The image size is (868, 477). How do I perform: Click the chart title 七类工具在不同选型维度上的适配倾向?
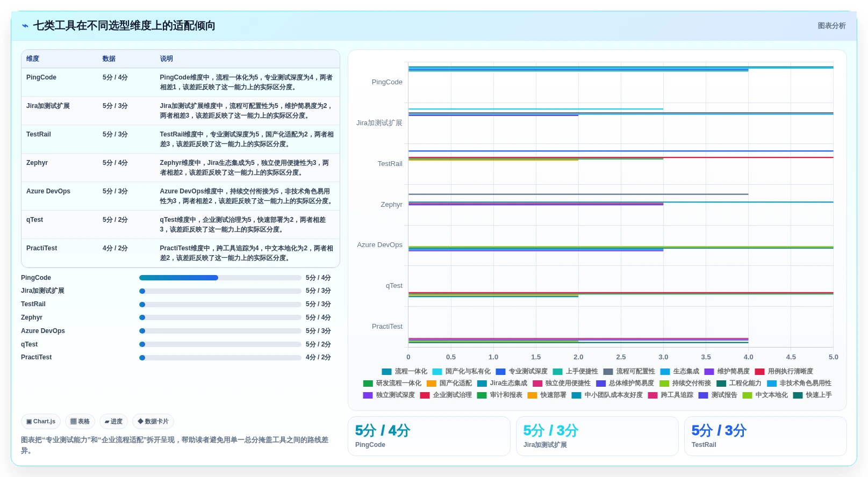click(x=124, y=26)
